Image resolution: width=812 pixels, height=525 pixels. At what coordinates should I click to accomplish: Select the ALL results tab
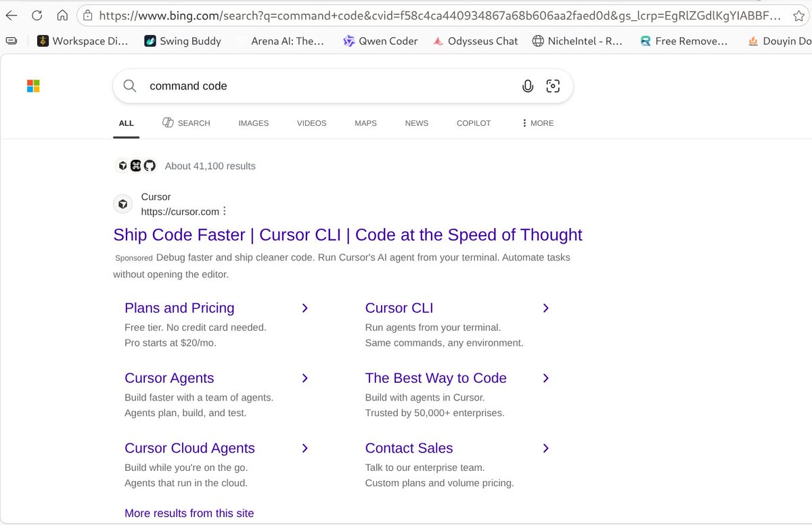pos(127,123)
